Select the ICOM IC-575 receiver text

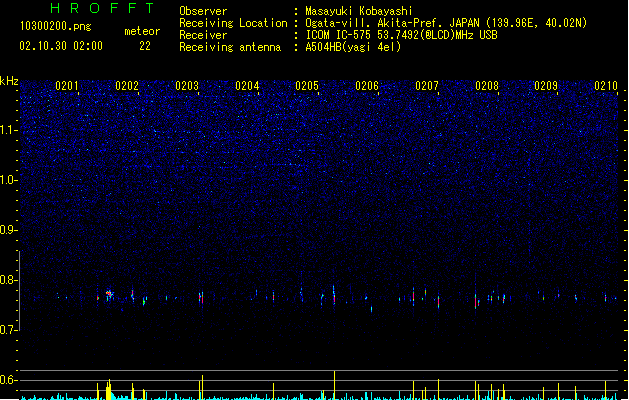pos(401,35)
